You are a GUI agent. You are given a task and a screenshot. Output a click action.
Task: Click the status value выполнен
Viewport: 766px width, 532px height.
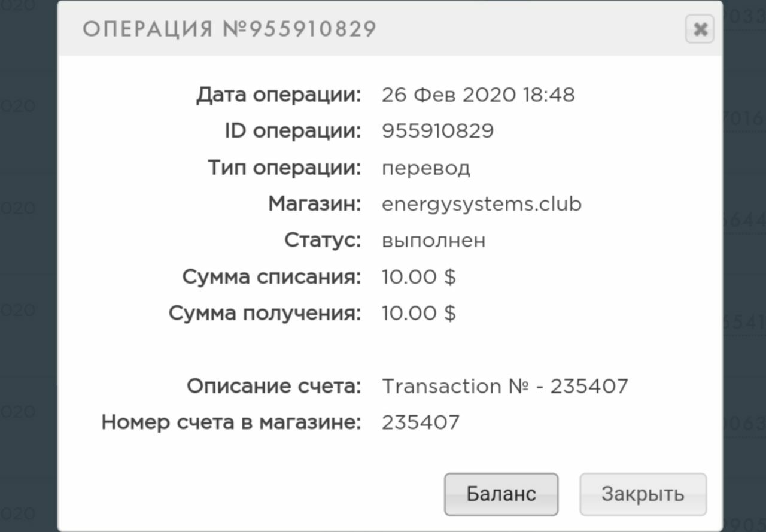433,241
